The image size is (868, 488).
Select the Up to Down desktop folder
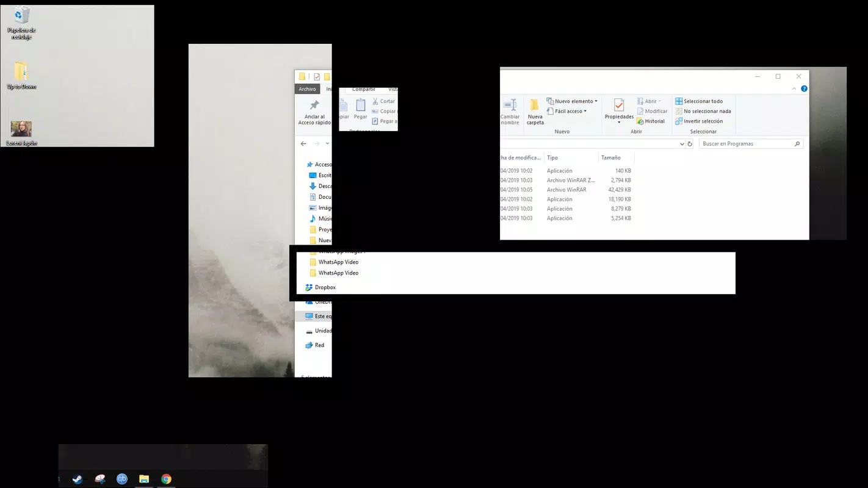[21, 76]
